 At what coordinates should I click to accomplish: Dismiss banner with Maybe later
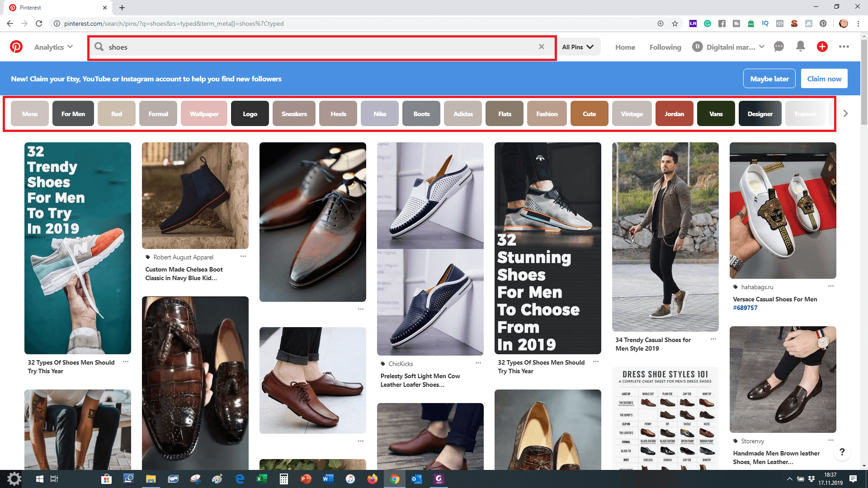click(769, 79)
